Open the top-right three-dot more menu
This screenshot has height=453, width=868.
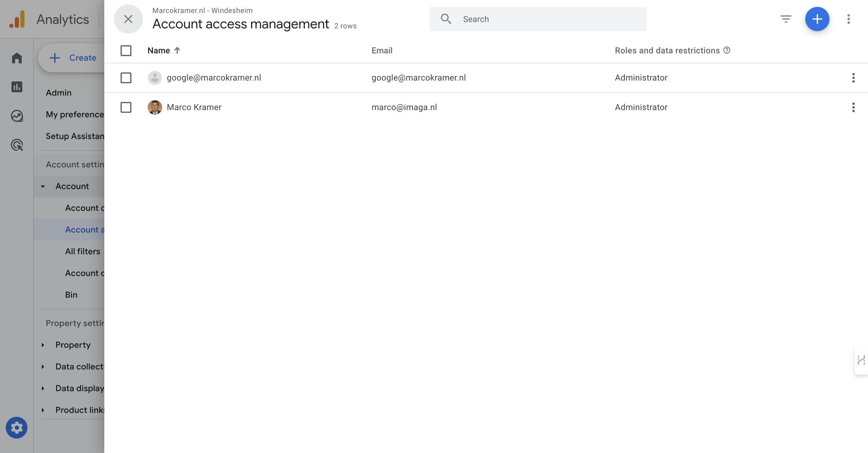pos(848,19)
